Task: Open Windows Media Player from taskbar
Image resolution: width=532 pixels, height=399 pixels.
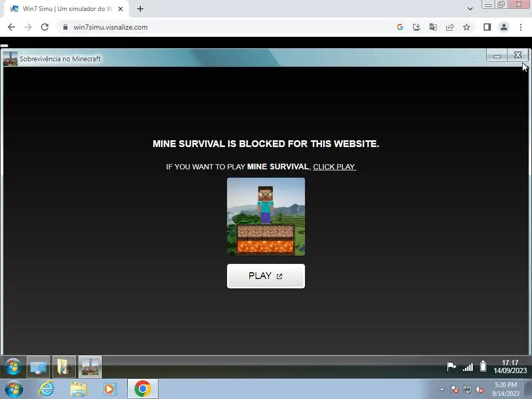Action: [110, 389]
